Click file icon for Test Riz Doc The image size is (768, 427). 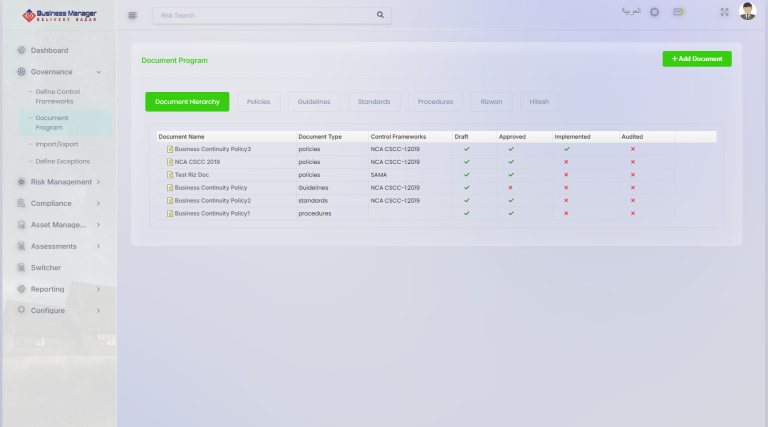click(170, 174)
